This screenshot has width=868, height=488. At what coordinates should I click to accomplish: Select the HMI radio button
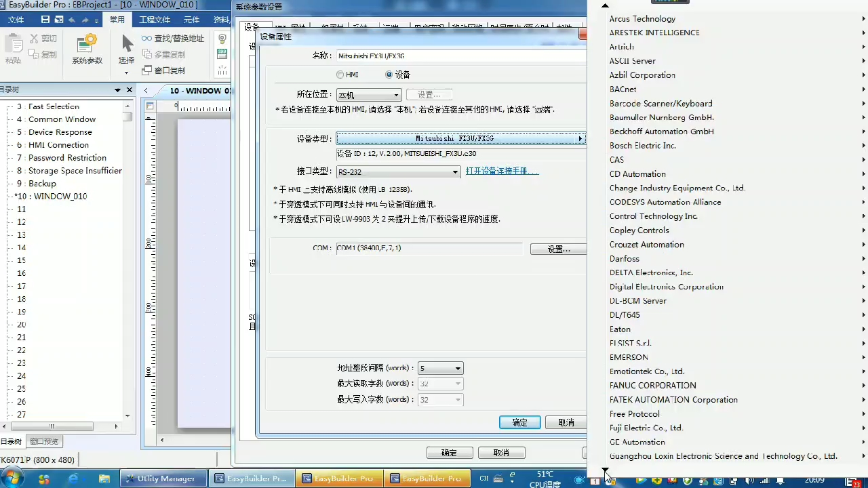coord(340,75)
